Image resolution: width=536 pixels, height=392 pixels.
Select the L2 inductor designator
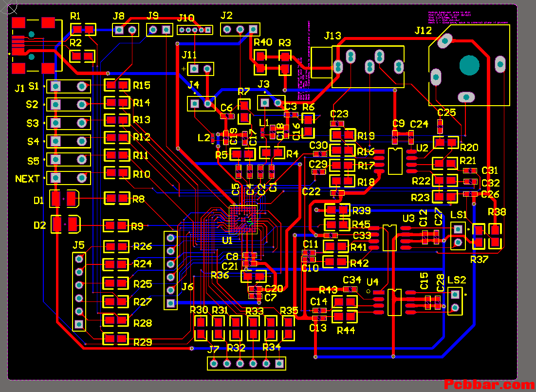204,138
